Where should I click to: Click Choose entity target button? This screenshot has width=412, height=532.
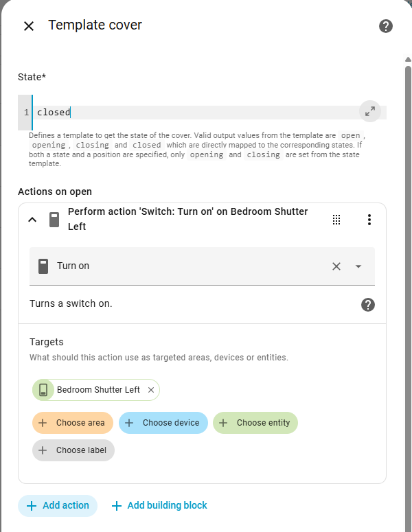255,423
